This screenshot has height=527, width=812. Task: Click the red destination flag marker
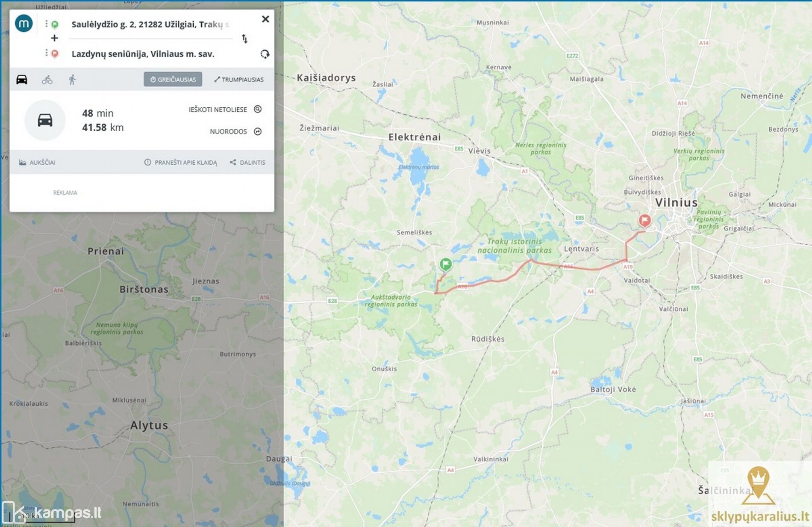[644, 221]
